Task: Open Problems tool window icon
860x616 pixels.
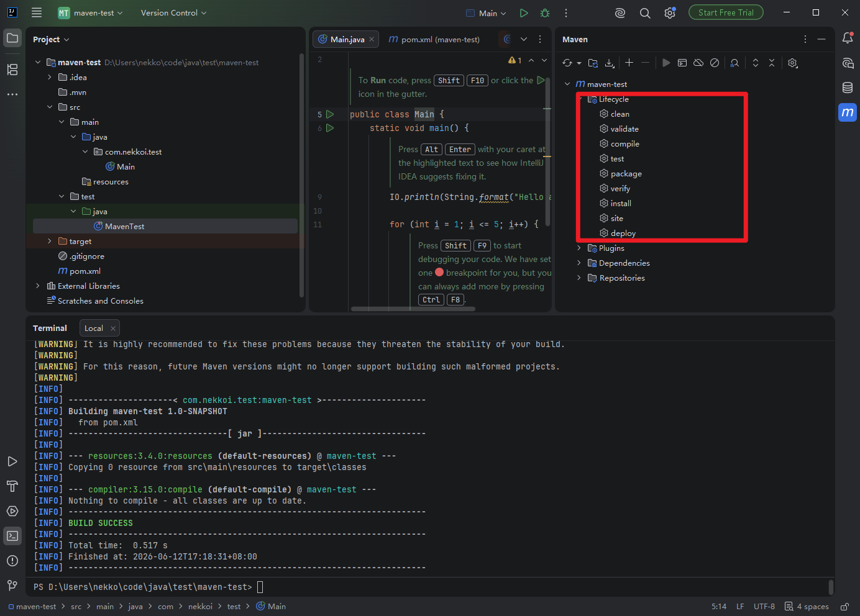Action: tap(12, 561)
